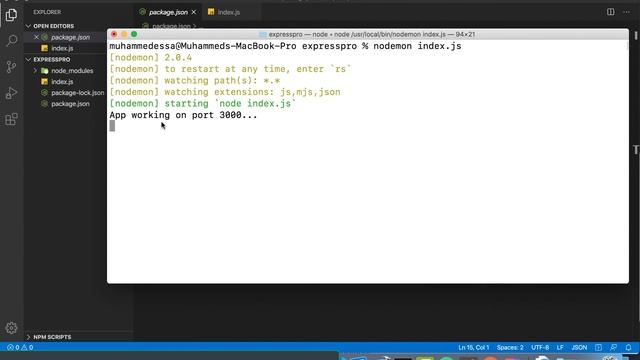Close the package.json editor tab

click(193, 12)
